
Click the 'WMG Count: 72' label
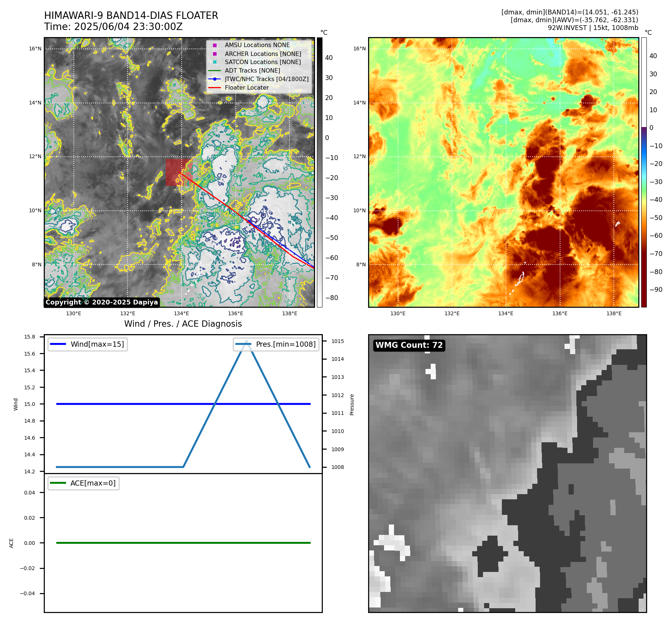pos(409,345)
